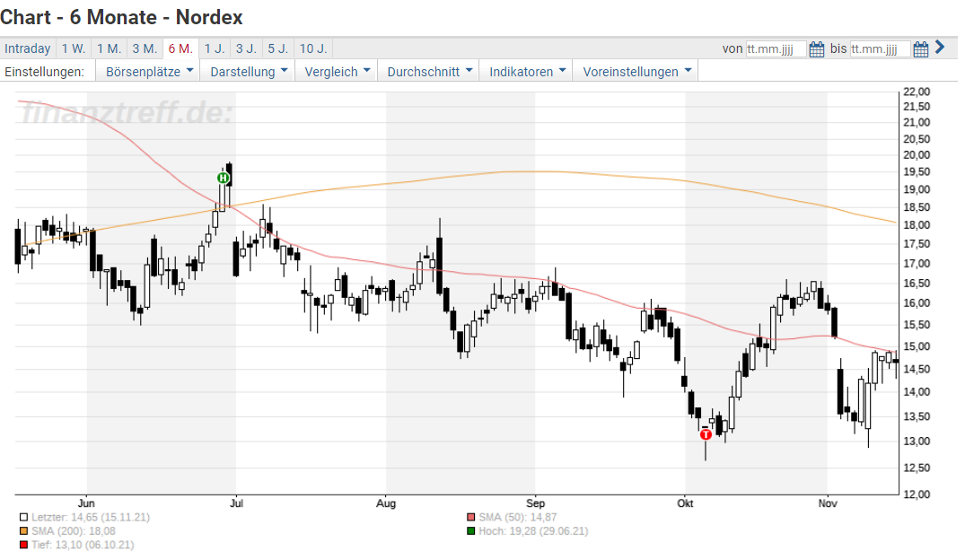
Task: Click the Tief red legend swatch
Action: point(23,545)
